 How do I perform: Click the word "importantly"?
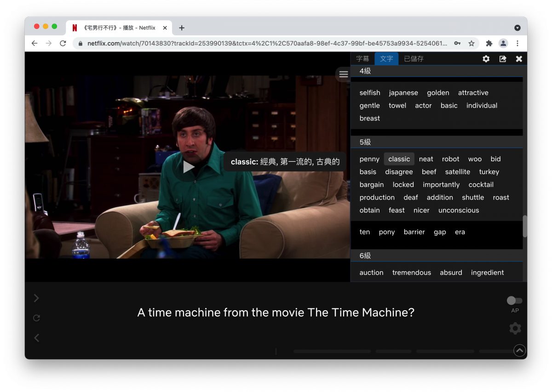[x=441, y=185]
